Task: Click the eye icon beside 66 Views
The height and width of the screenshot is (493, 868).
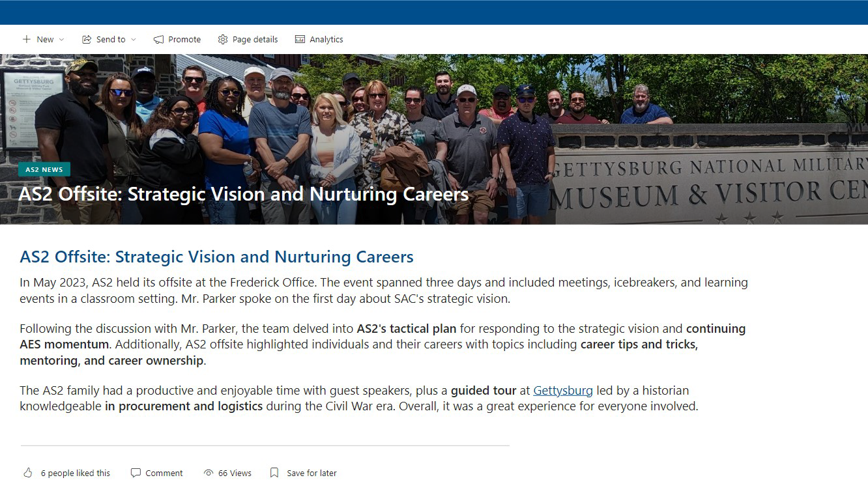Action: 209,473
